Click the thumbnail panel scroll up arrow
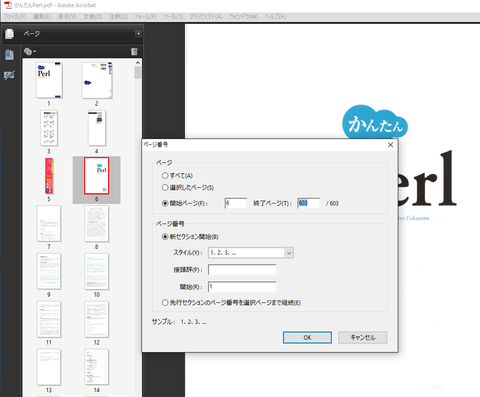 138,63
